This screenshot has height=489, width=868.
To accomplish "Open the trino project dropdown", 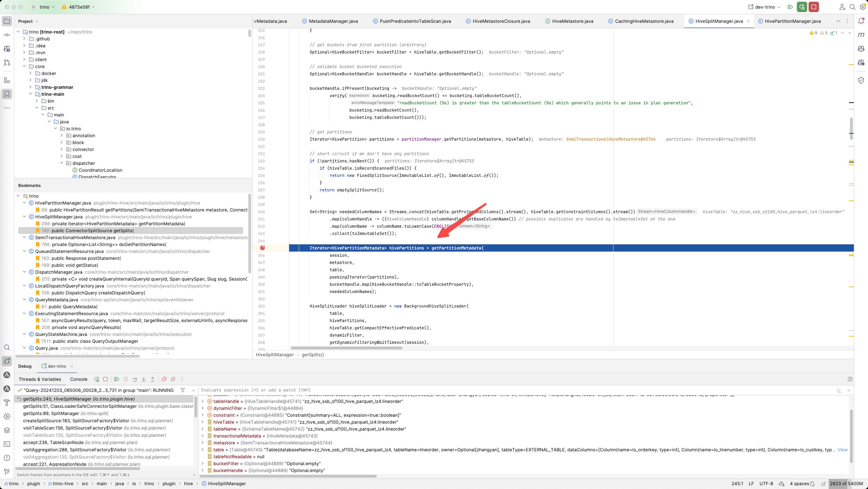I will (43, 7).
